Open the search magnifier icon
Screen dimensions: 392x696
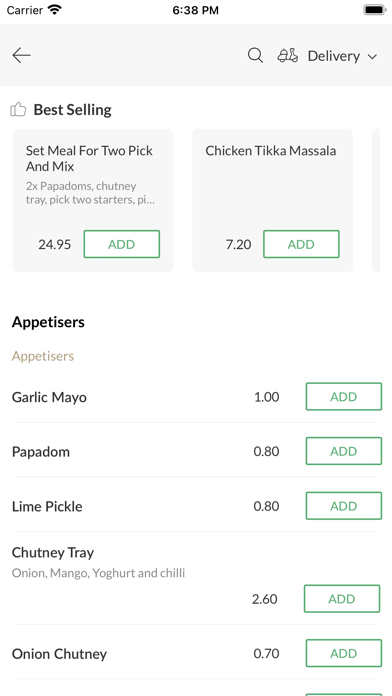pyautogui.click(x=255, y=55)
